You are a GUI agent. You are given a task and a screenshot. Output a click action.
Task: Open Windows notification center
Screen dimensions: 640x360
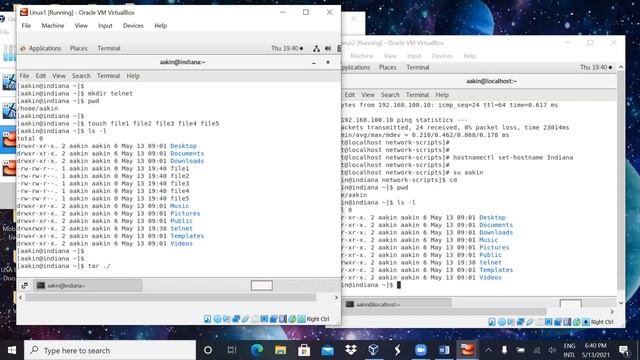[x=624, y=350]
